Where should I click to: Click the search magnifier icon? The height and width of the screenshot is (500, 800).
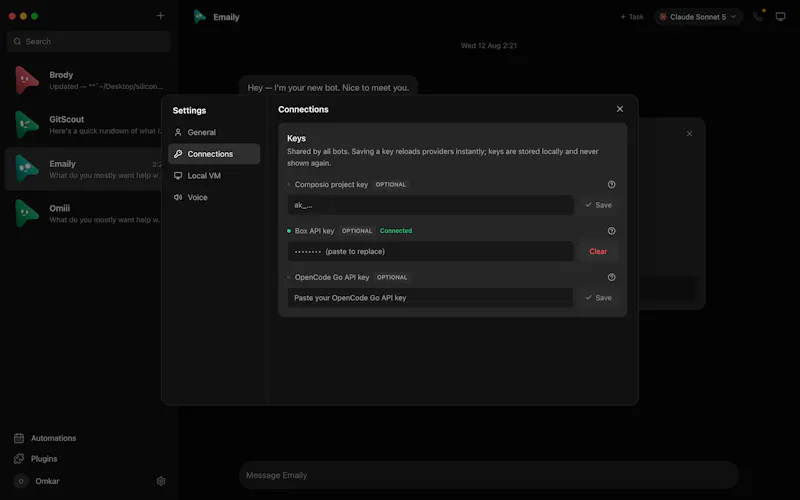(17, 41)
